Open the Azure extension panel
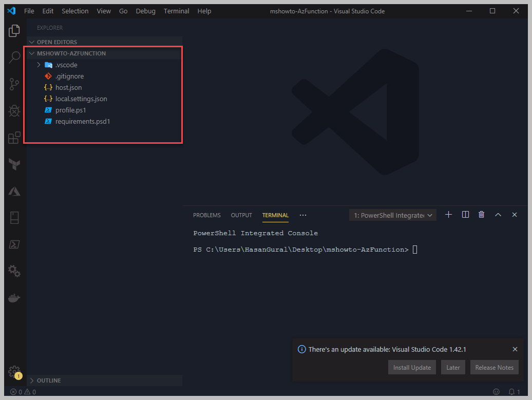 point(14,191)
